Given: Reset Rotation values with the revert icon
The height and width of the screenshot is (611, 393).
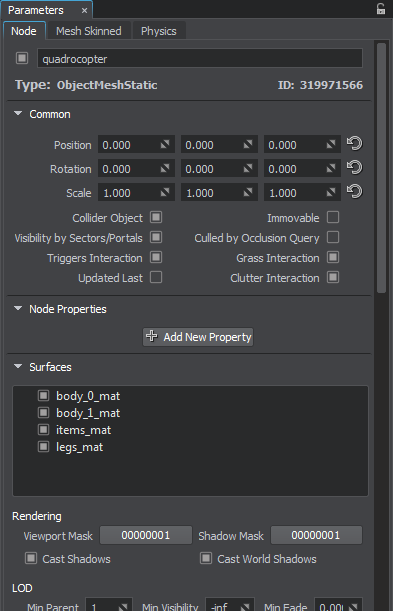Looking at the screenshot, I should click(354, 168).
